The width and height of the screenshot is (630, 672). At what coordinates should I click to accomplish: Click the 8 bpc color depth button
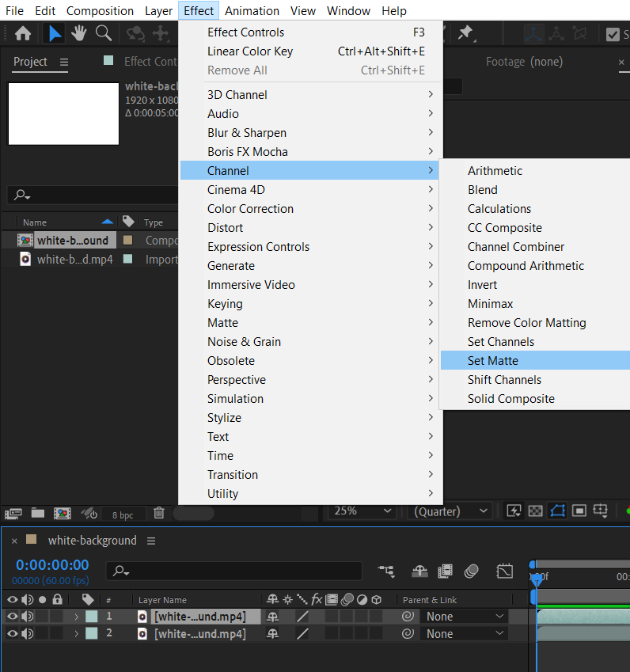pyautogui.click(x=123, y=514)
